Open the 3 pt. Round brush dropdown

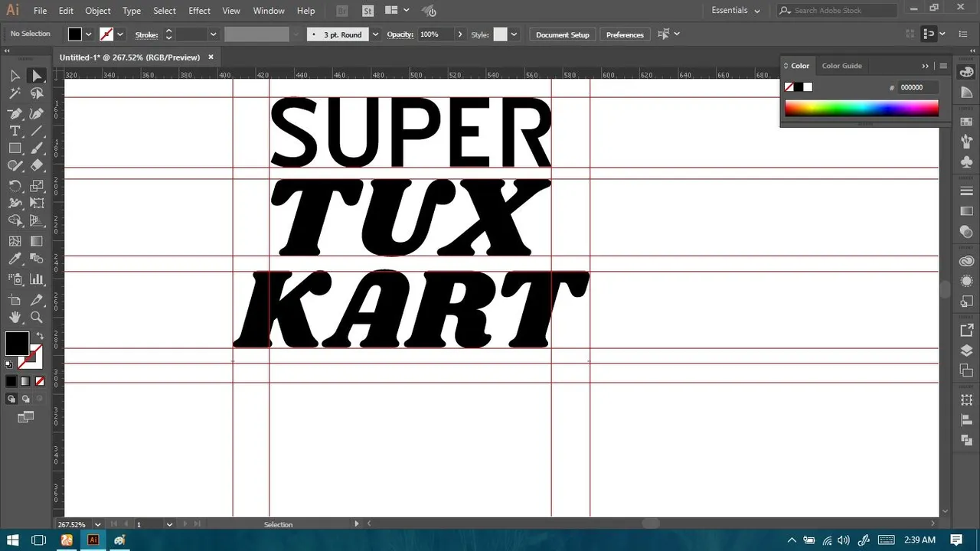click(x=376, y=34)
